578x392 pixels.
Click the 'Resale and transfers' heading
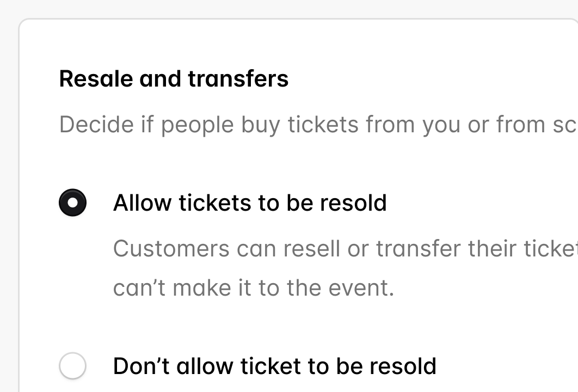pos(174,79)
